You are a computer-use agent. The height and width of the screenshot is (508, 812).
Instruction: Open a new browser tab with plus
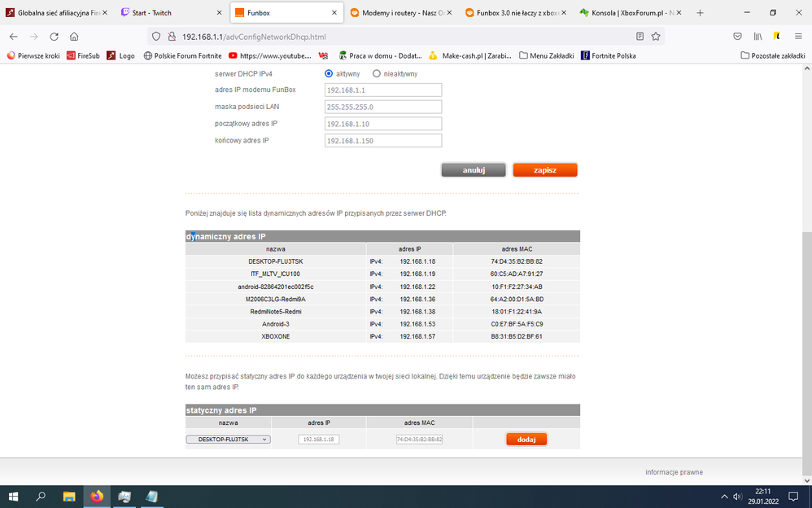click(700, 13)
